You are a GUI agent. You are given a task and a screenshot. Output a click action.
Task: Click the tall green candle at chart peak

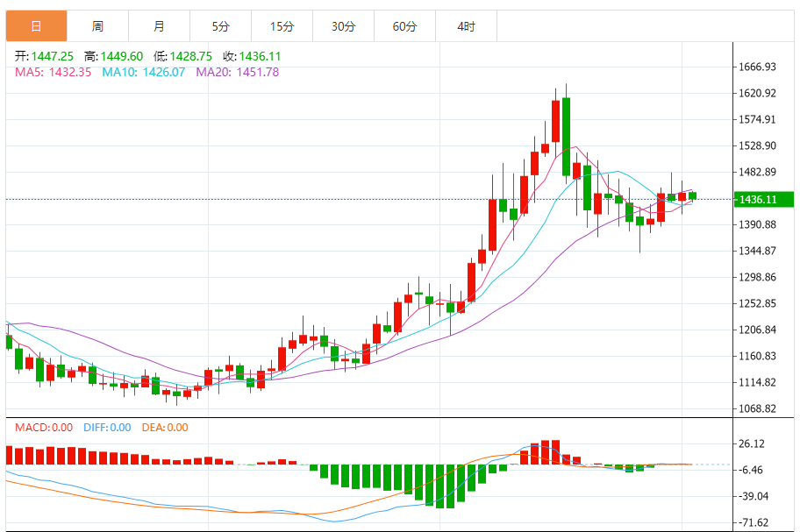click(567, 136)
